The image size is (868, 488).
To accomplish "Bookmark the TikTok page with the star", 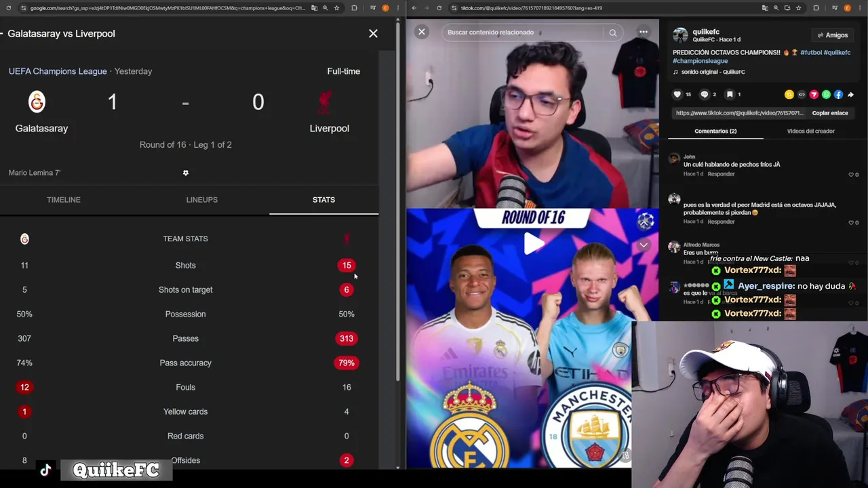I will (799, 8).
